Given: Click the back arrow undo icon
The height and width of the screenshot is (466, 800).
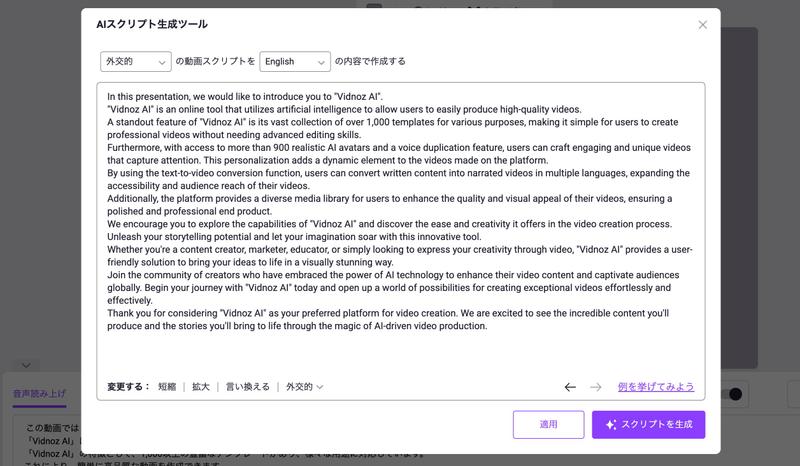Looking at the screenshot, I should [x=570, y=387].
